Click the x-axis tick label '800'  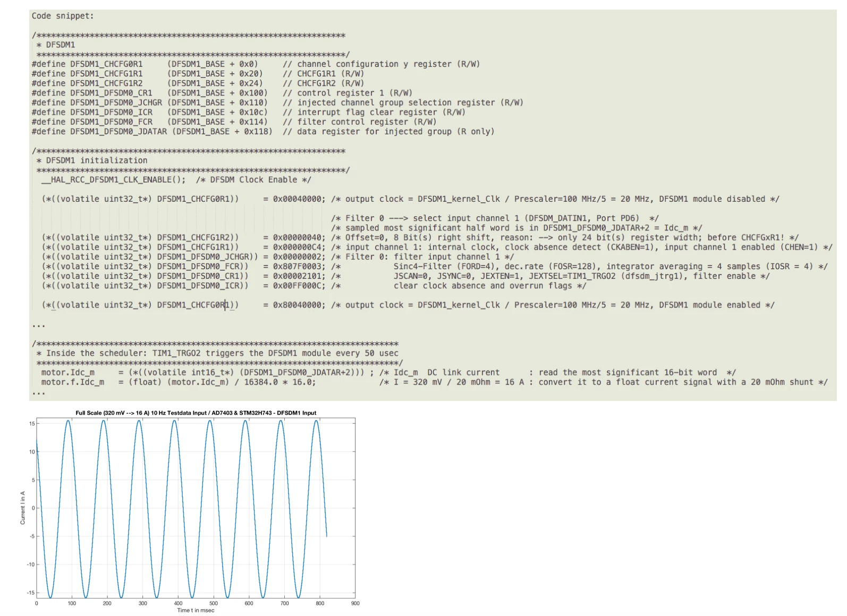tap(320, 604)
